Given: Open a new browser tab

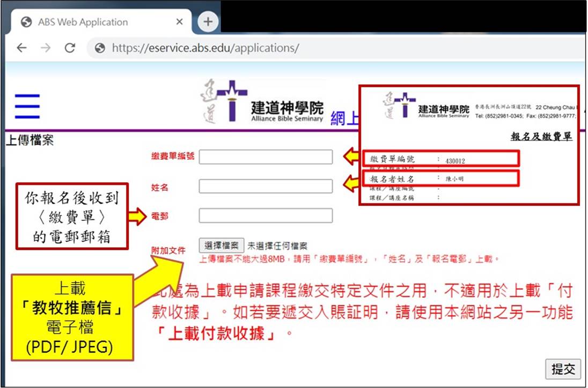Looking at the screenshot, I should click(x=208, y=22).
